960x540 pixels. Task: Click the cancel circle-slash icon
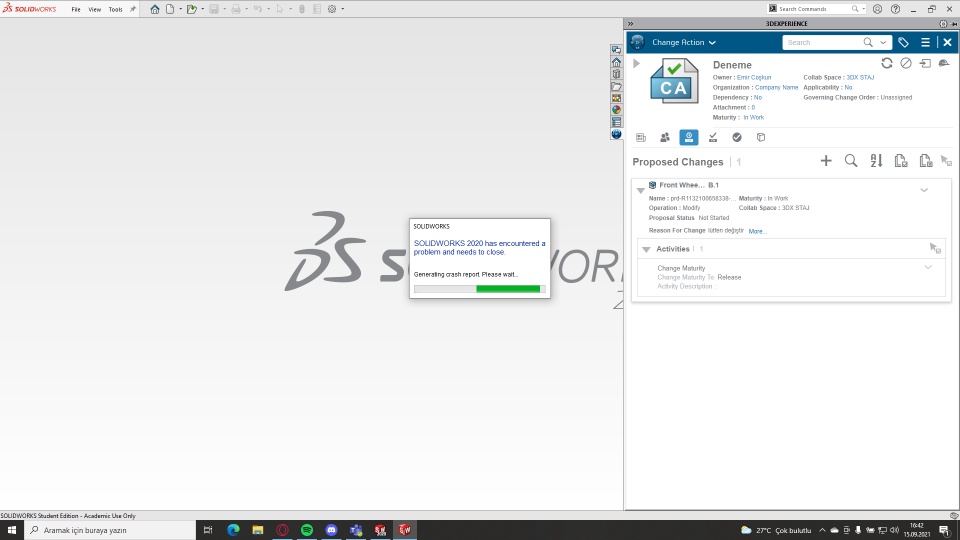tap(906, 63)
